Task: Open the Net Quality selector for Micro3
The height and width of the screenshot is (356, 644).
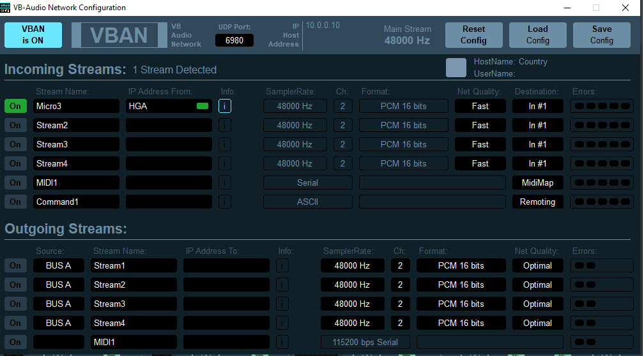Action: click(480, 106)
